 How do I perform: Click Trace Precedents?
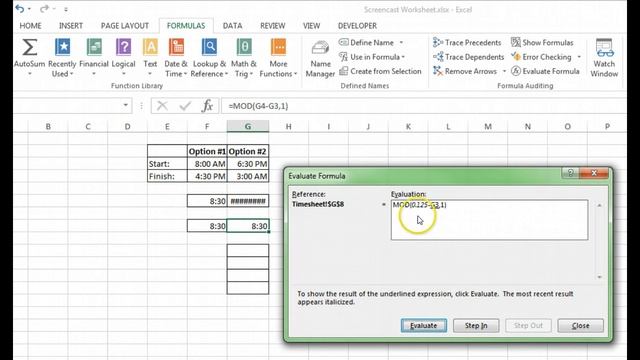tap(467, 42)
